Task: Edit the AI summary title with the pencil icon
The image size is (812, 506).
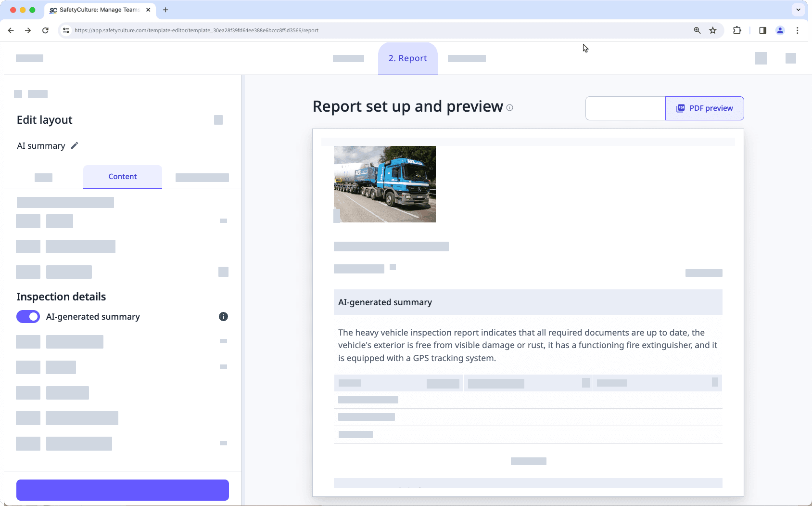Action: click(75, 145)
